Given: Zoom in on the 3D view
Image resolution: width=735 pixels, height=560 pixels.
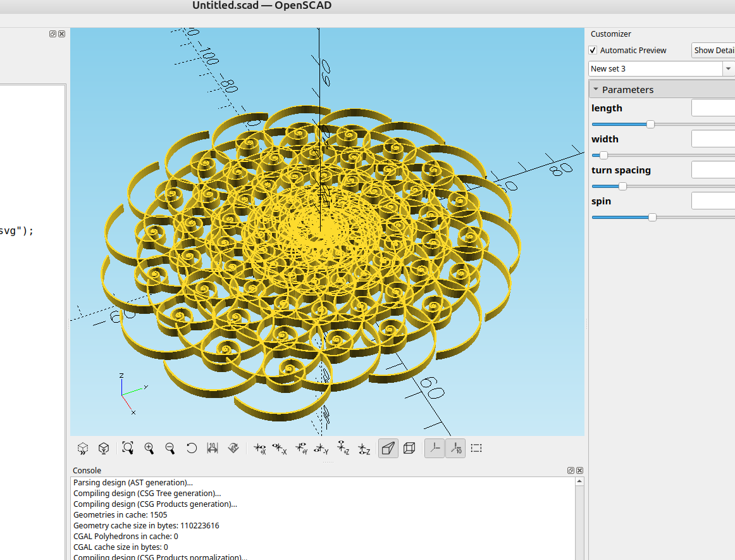Looking at the screenshot, I should pos(149,449).
